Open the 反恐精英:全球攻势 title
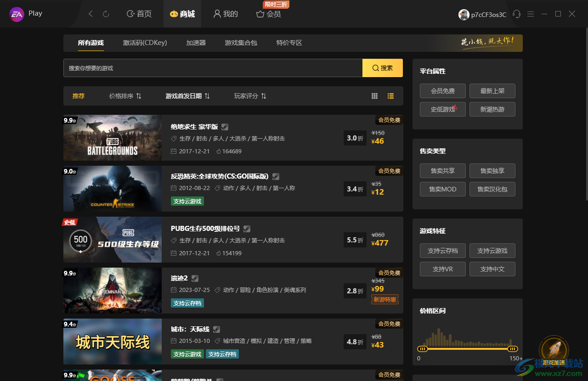588x381 pixels. coord(220,176)
